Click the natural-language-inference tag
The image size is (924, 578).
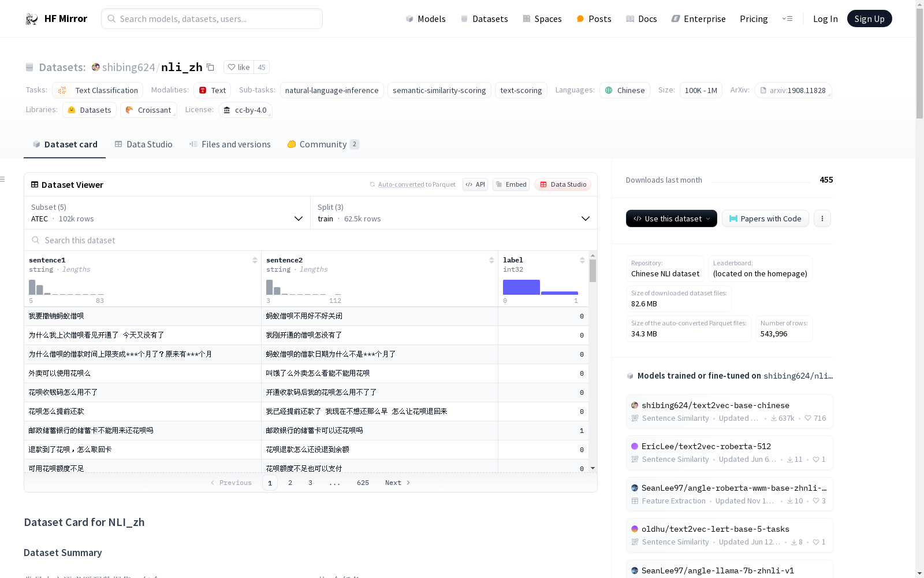(332, 90)
